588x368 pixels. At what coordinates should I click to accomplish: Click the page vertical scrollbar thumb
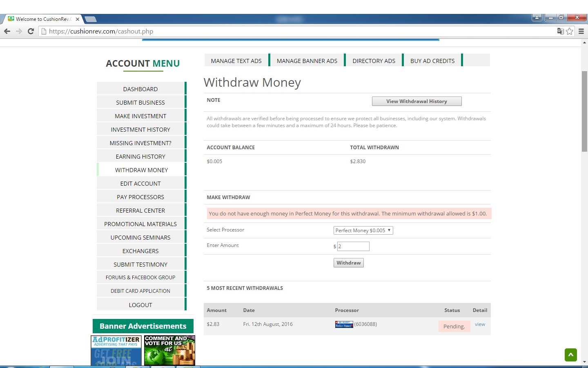point(585,111)
